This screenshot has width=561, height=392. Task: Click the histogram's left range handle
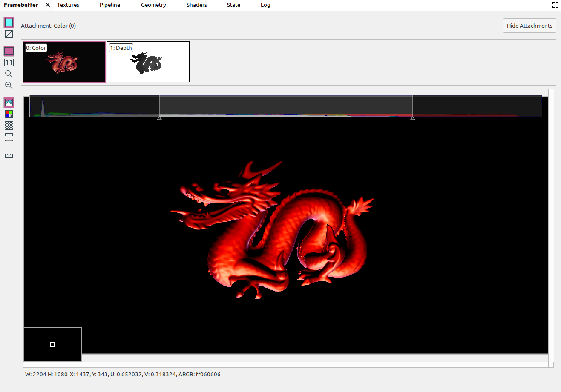(x=159, y=118)
